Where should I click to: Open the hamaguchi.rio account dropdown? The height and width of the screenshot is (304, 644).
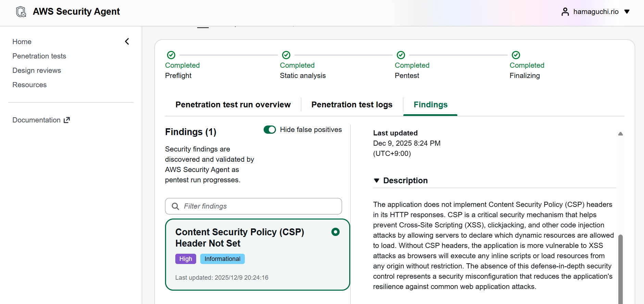[x=627, y=12]
